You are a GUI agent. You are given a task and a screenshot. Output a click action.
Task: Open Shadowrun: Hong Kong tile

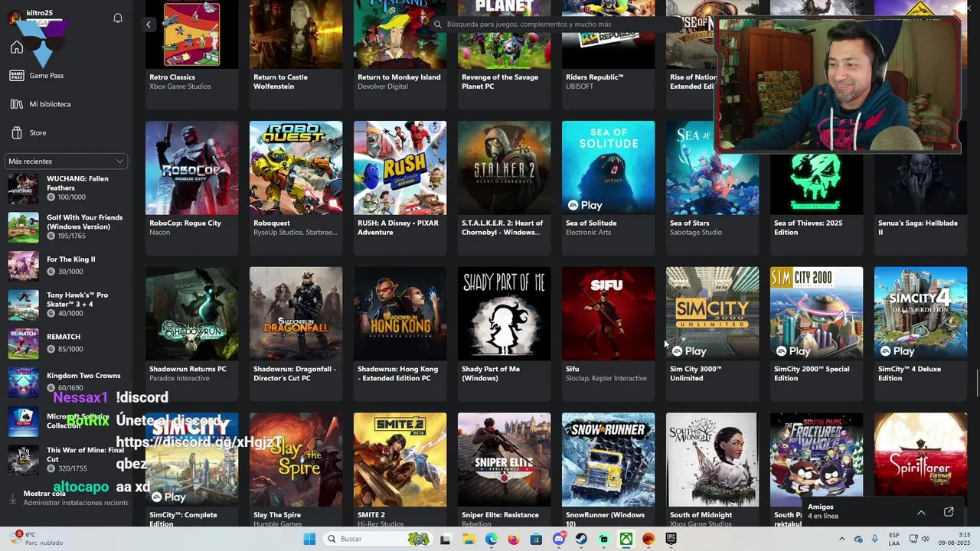point(400,334)
